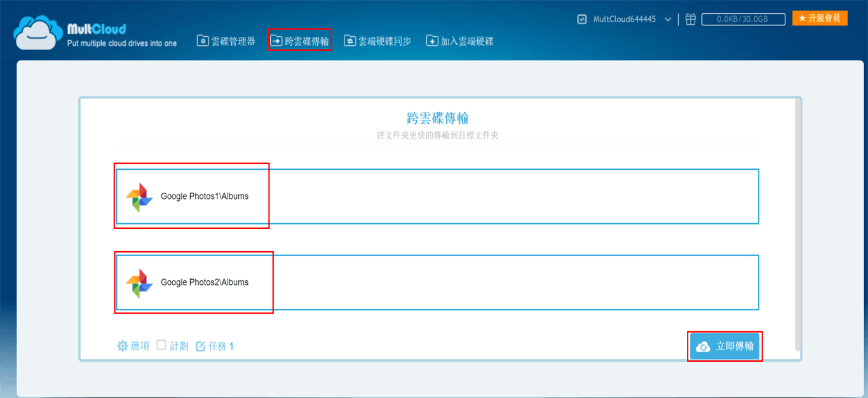Click the 選項 gear icon
Image resolution: width=868 pixels, height=398 pixels.
pyautogui.click(x=123, y=346)
